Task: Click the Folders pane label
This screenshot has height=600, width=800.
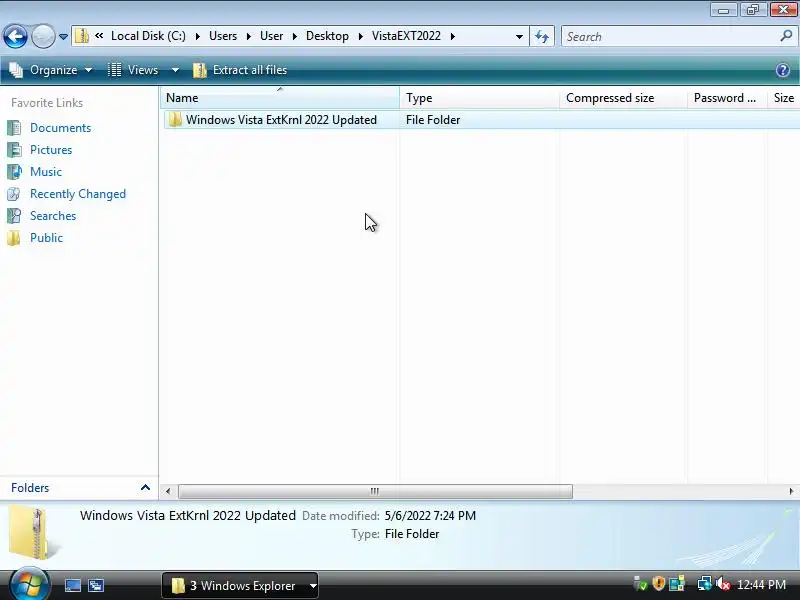Action: [30, 488]
